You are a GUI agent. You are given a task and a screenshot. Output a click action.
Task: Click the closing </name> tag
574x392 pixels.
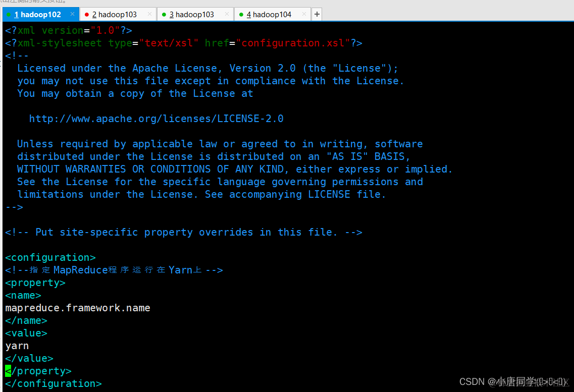click(x=26, y=321)
